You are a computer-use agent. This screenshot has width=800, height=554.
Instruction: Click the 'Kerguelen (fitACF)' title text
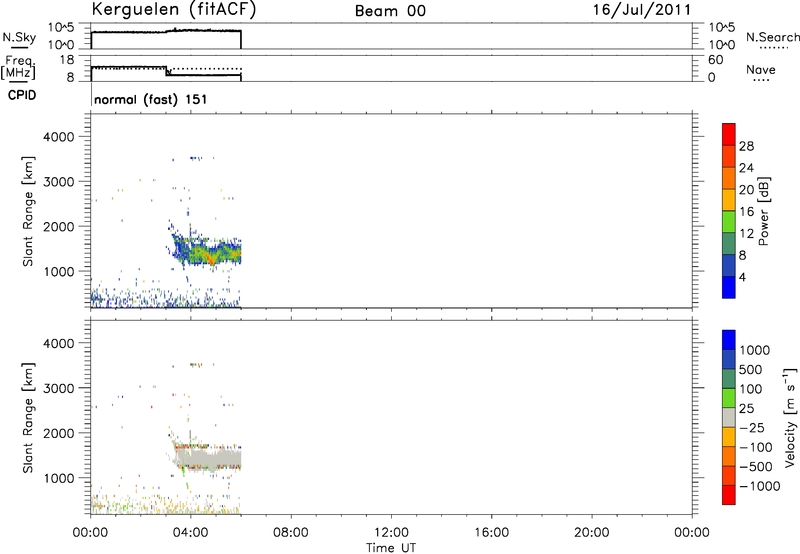point(173,10)
